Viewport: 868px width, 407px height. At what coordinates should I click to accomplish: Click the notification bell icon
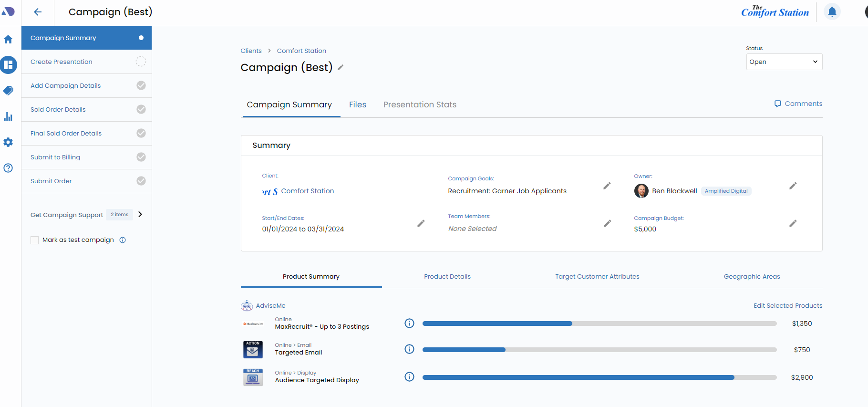point(832,12)
